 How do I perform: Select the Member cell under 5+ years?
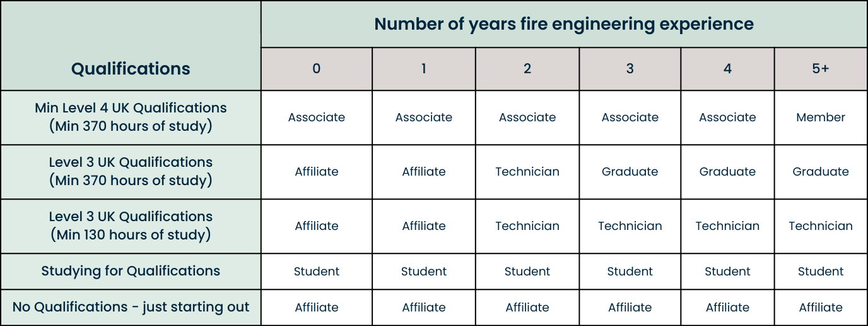(x=821, y=118)
